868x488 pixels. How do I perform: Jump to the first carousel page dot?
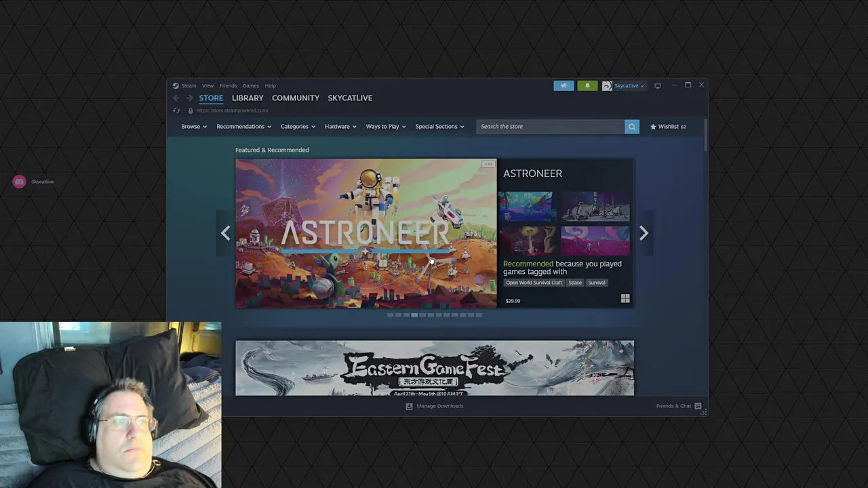390,315
